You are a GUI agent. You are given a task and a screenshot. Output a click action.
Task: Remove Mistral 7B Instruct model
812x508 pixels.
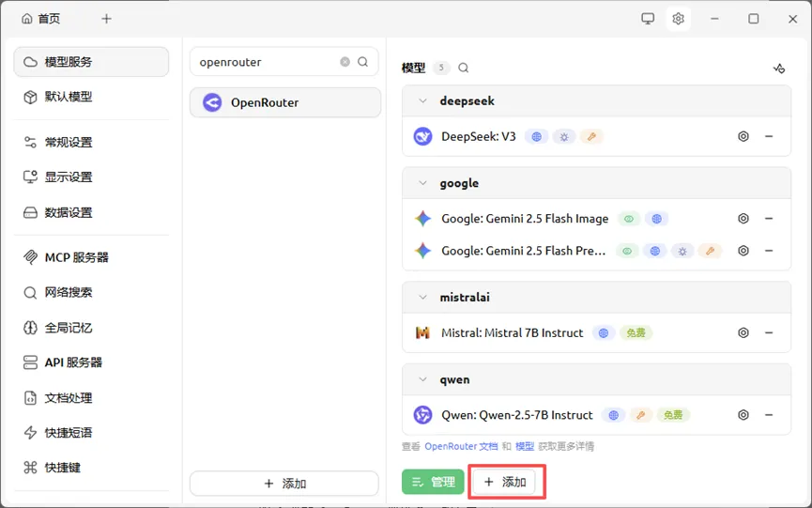pos(769,332)
